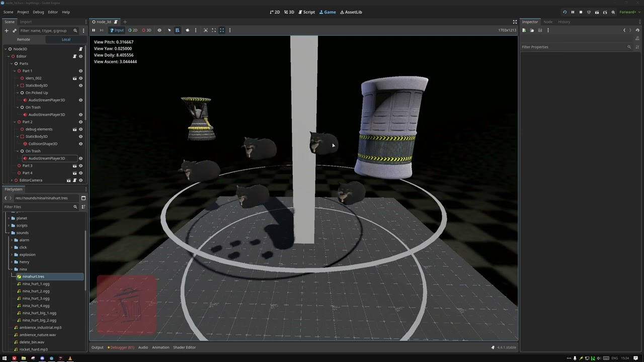This screenshot has height=362, width=644.
Task: Pick the select mode arrow tool
Action: coord(169,30)
